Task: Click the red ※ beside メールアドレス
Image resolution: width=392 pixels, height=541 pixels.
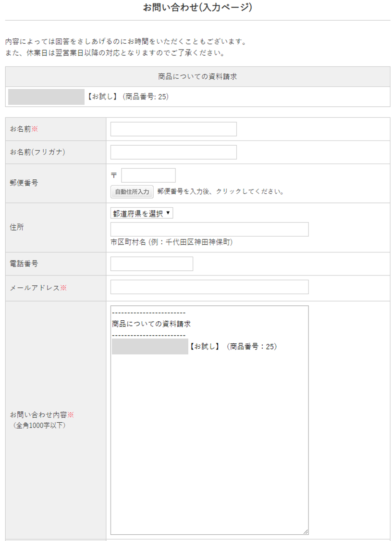Action: pos(63,288)
